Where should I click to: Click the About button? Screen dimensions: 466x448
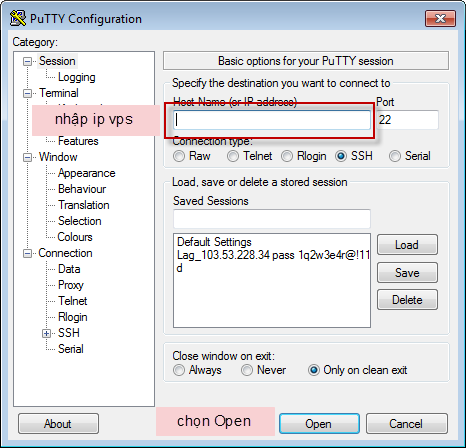point(58,424)
